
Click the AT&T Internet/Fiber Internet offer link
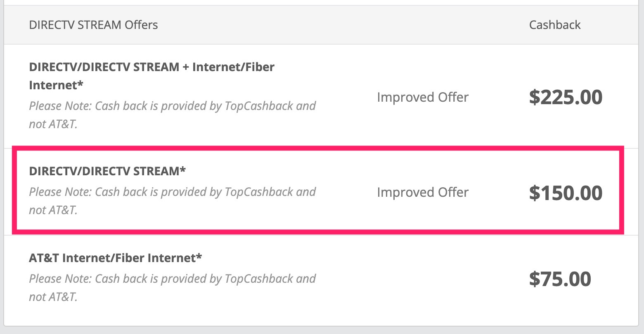click(x=115, y=257)
